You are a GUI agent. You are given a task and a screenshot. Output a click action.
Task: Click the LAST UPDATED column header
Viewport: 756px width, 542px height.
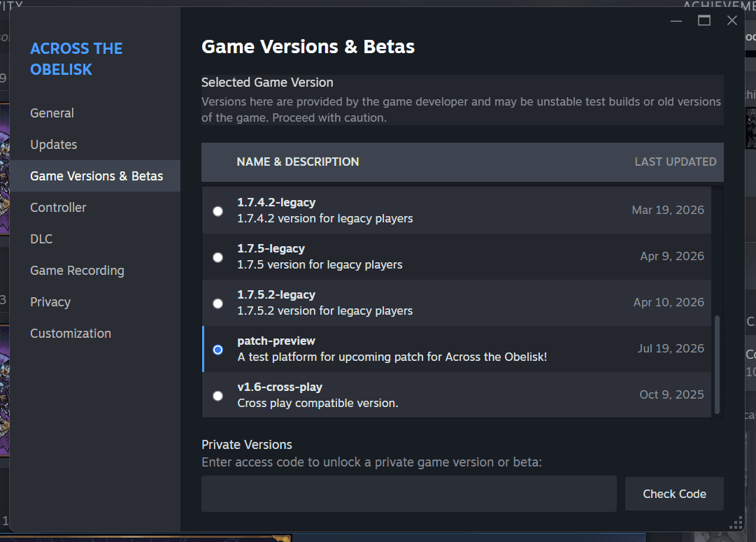point(676,162)
